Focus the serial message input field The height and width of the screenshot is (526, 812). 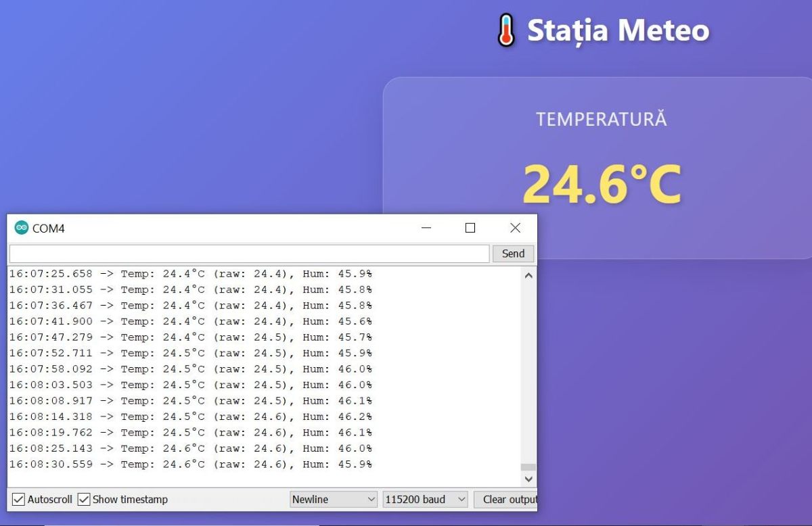pos(249,254)
